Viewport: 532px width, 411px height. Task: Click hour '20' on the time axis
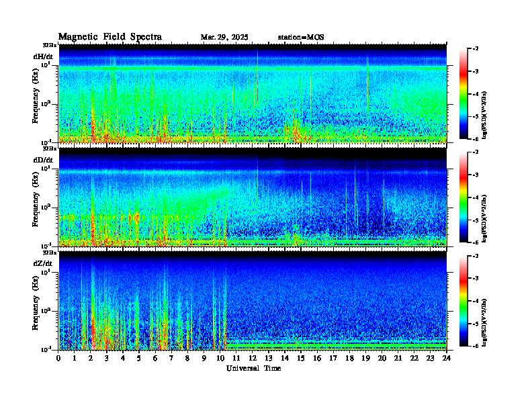pyautogui.click(x=382, y=358)
